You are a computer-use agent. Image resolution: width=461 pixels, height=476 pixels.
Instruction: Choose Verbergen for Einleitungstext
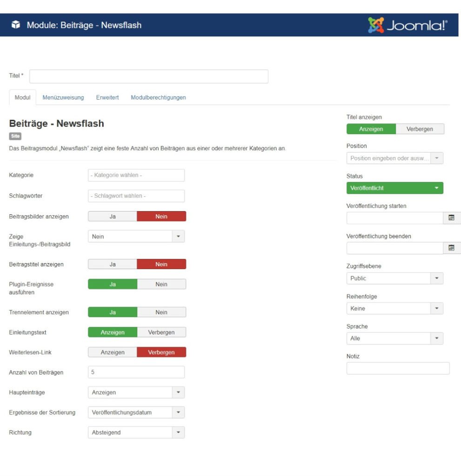(x=161, y=332)
